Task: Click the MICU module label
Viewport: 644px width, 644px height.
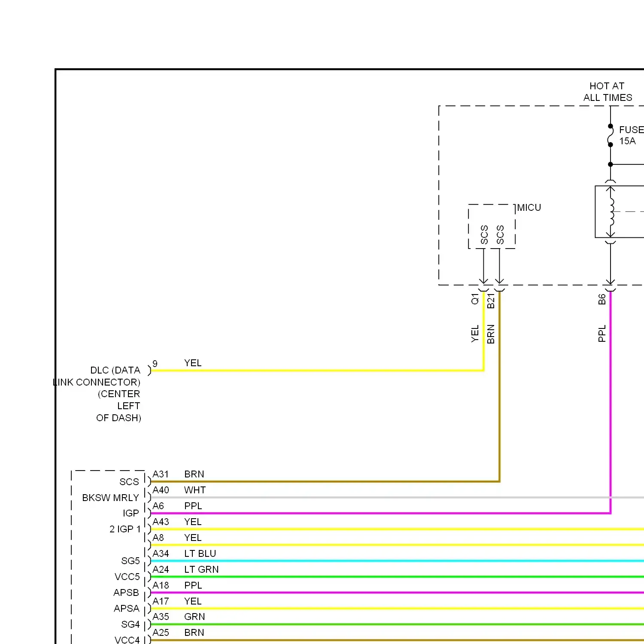Action: (529, 208)
